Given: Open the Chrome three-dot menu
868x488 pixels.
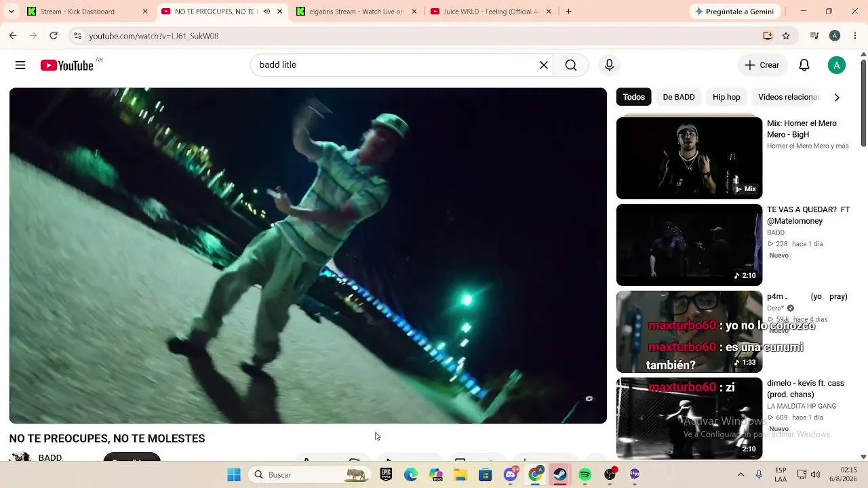Looking at the screenshot, I should 855,36.
